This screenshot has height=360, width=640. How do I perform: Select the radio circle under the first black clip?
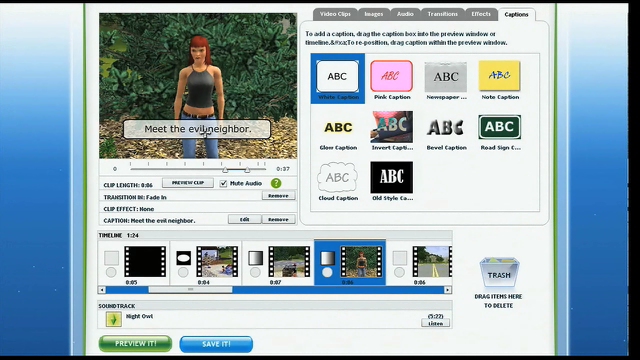(111, 272)
